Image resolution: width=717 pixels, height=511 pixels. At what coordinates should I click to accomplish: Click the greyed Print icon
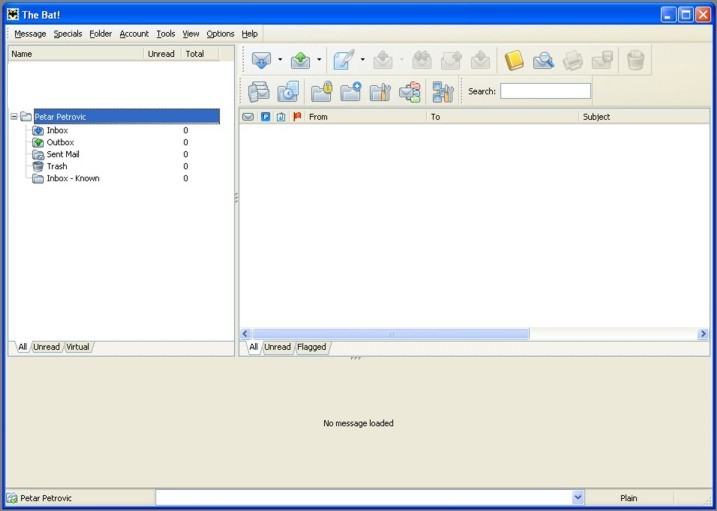573,60
